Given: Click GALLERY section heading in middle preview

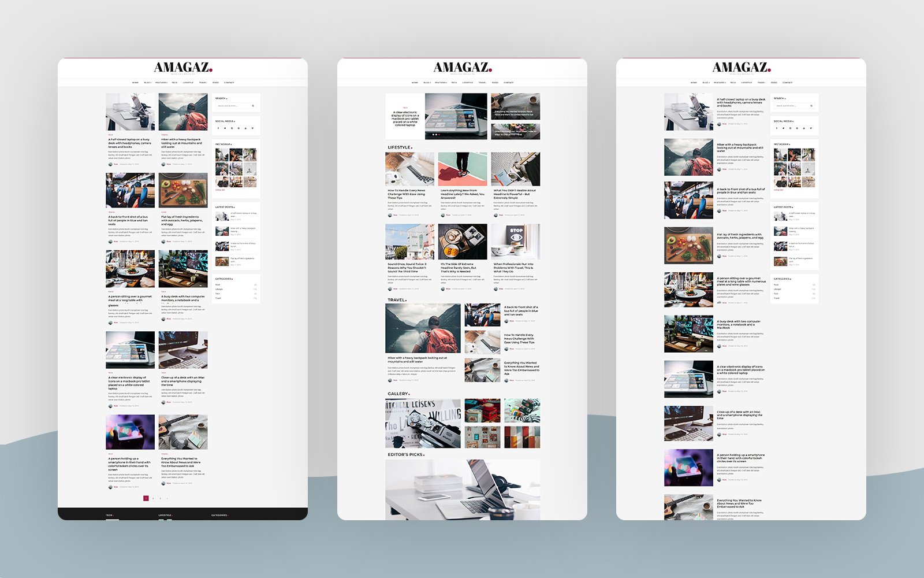Looking at the screenshot, I should click(398, 394).
